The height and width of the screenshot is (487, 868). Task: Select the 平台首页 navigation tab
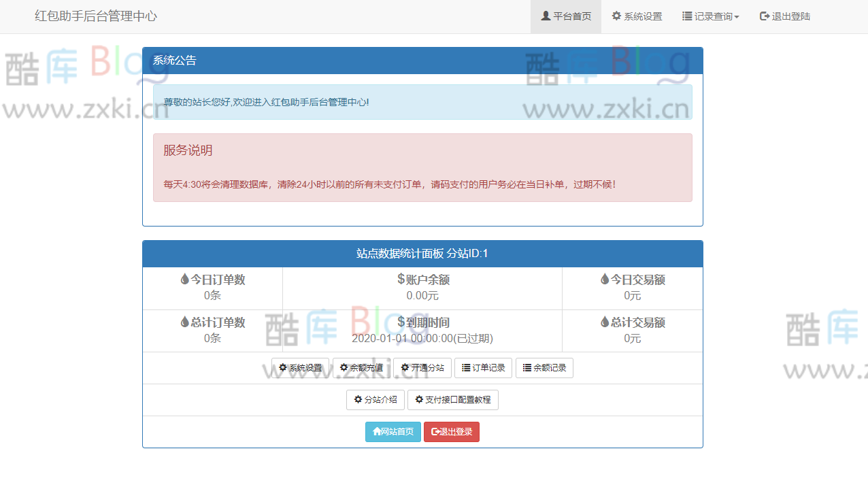pyautogui.click(x=566, y=16)
